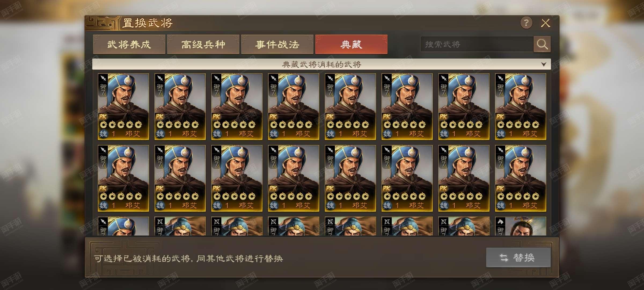Select first 邓艾 card in top row

click(123, 107)
